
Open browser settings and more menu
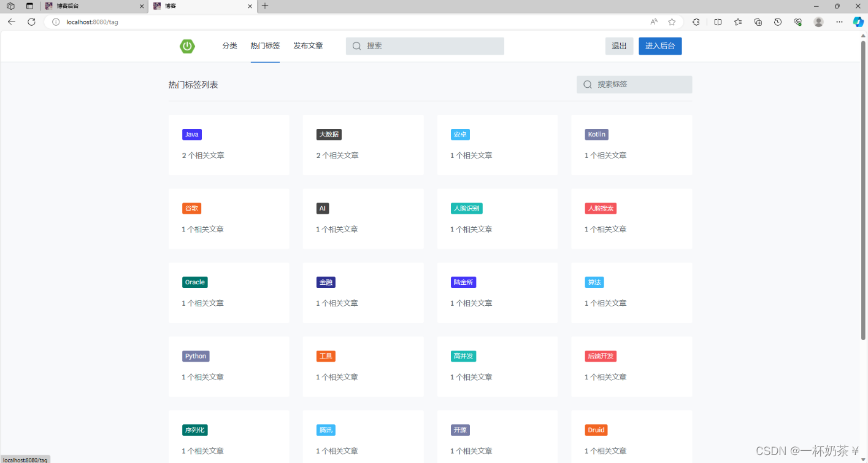(839, 21)
